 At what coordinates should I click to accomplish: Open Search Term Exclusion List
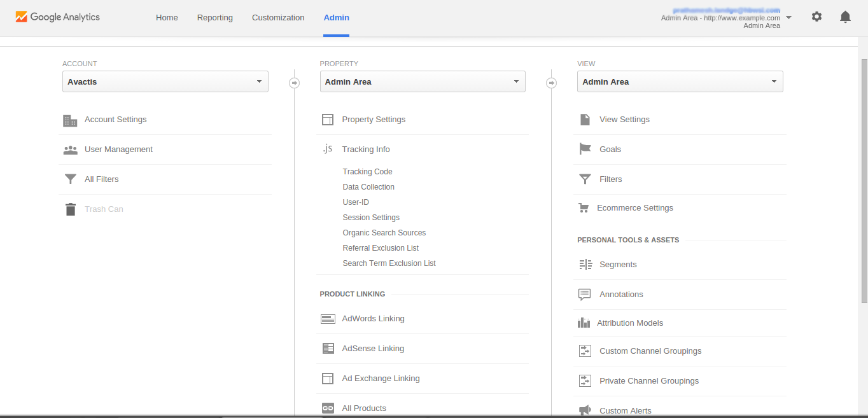click(389, 263)
